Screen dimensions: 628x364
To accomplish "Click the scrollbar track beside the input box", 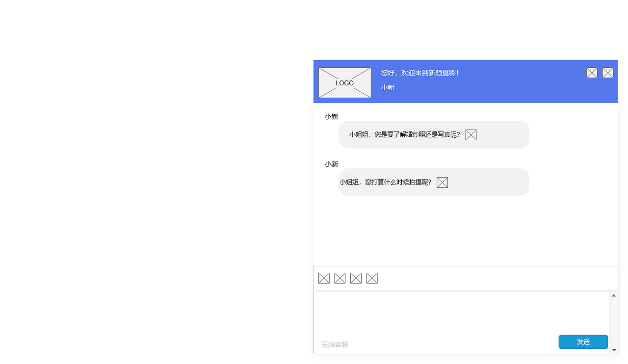I will coord(614,321).
